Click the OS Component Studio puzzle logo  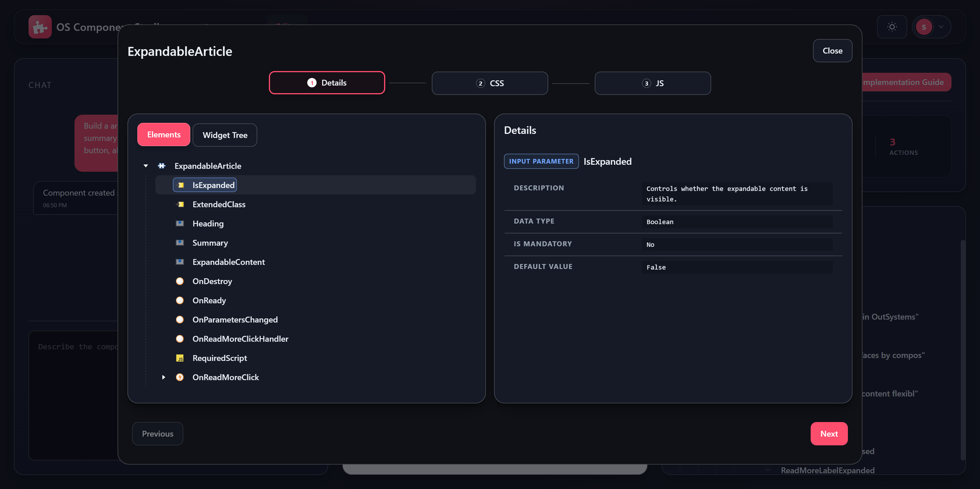(x=40, y=27)
